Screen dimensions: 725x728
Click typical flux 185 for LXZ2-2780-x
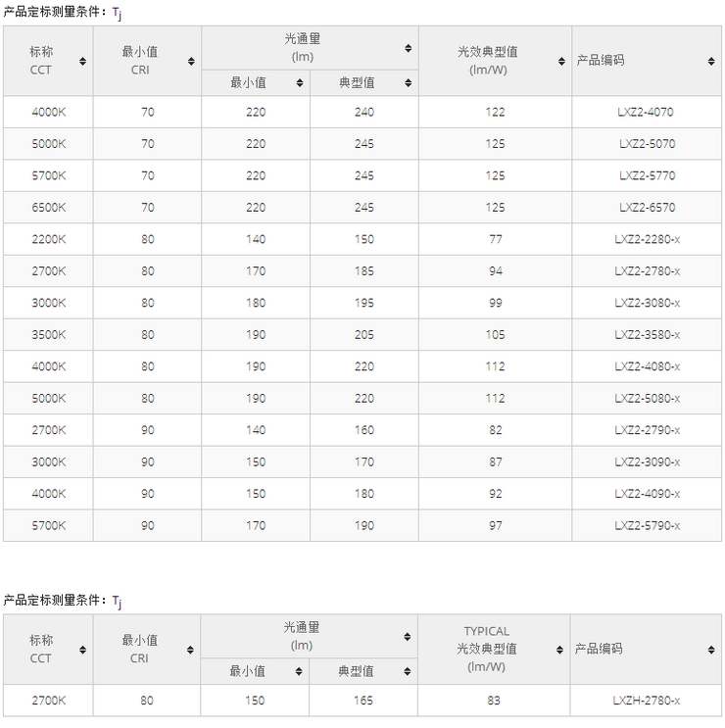[x=364, y=271]
